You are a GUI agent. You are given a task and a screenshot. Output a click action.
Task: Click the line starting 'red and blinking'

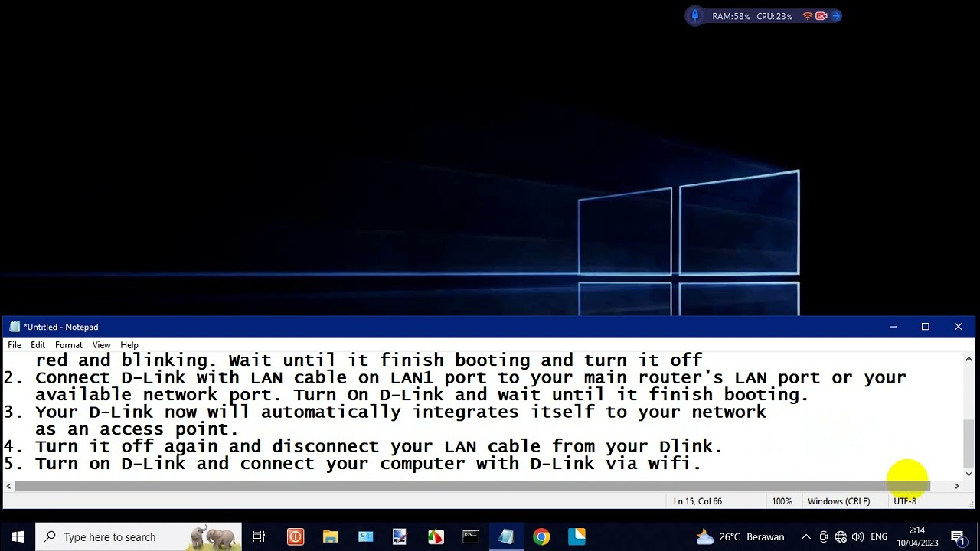(x=368, y=360)
